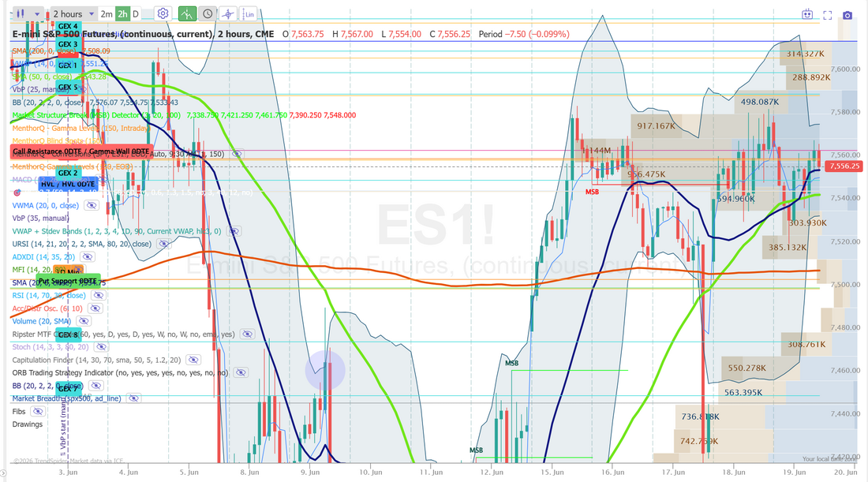Image resolution: width=868 pixels, height=482 pixels.
Task: Open chart settings gear icon
Action: pyautogui.click(x=163, y=14)
